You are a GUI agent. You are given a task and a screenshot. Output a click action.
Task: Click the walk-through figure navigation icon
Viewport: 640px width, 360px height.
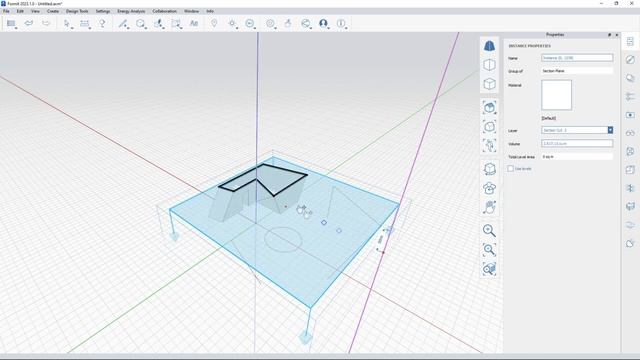tap(489, 146)
